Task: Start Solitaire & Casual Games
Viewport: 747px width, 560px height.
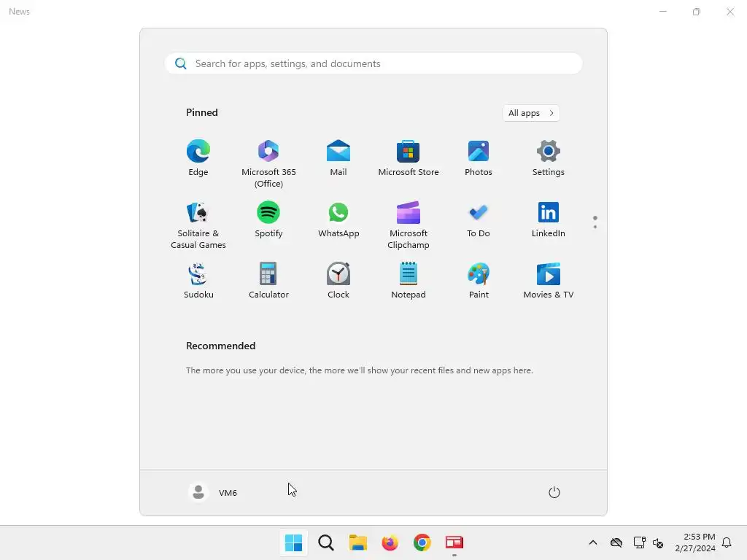Action: coord(198,225)
